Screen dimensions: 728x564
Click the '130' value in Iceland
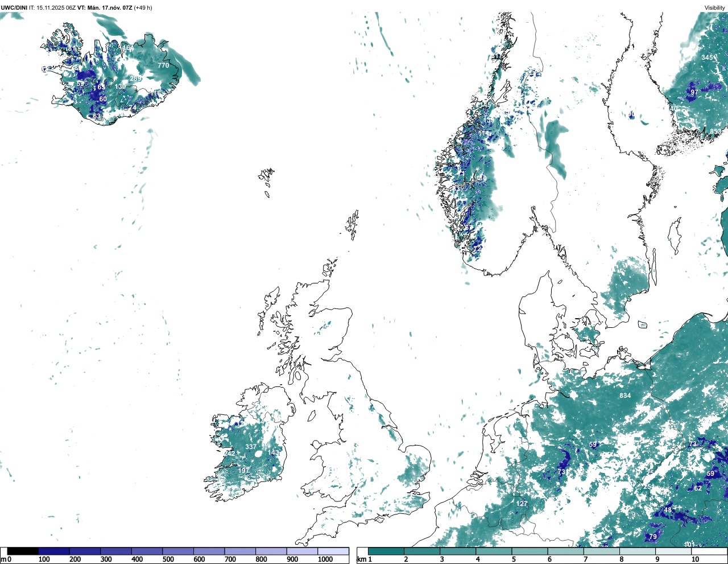[121, 87]
